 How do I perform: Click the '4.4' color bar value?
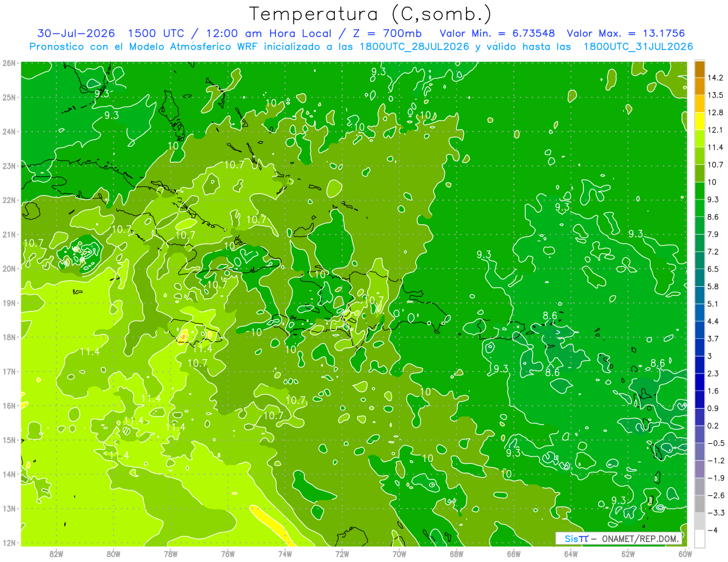pos(713,321)
